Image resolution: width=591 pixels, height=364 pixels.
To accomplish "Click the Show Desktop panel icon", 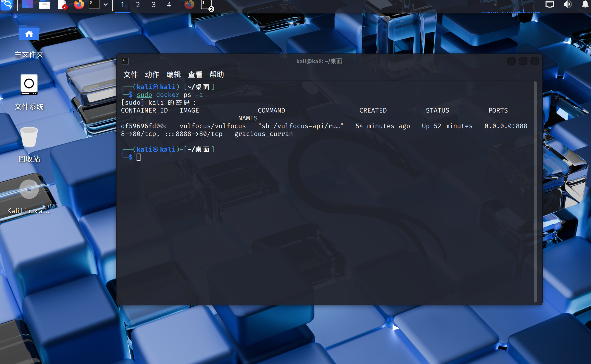I will tap(28, 4).
